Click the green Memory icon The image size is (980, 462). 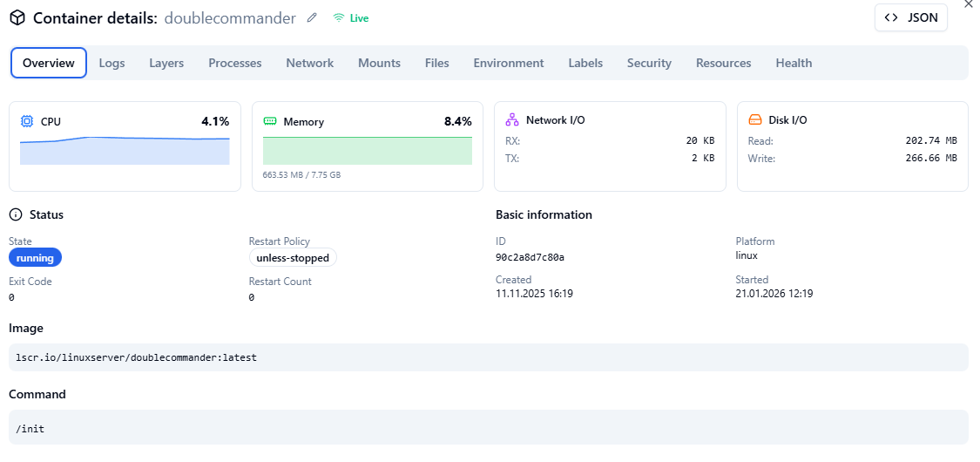click(x=270, y=121)
